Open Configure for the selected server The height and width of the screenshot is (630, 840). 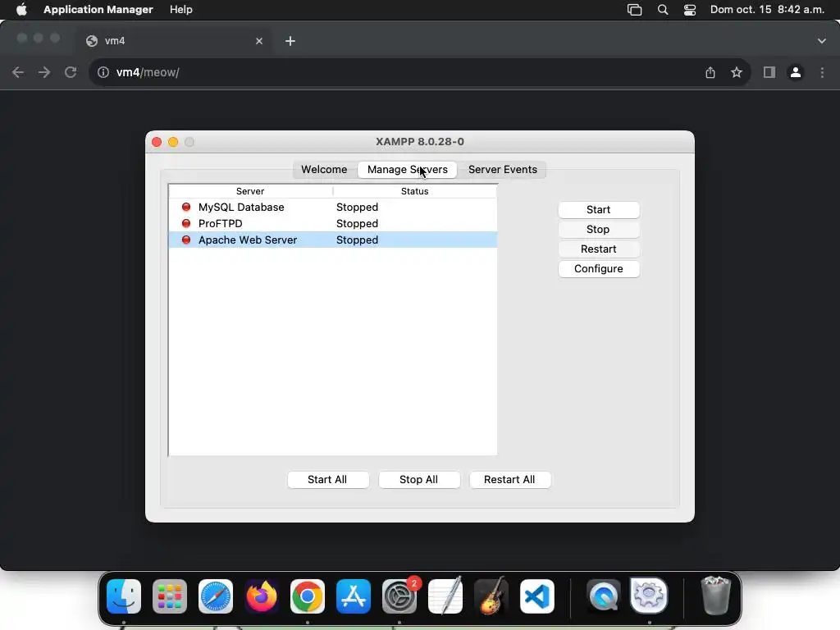pos(598,269)
